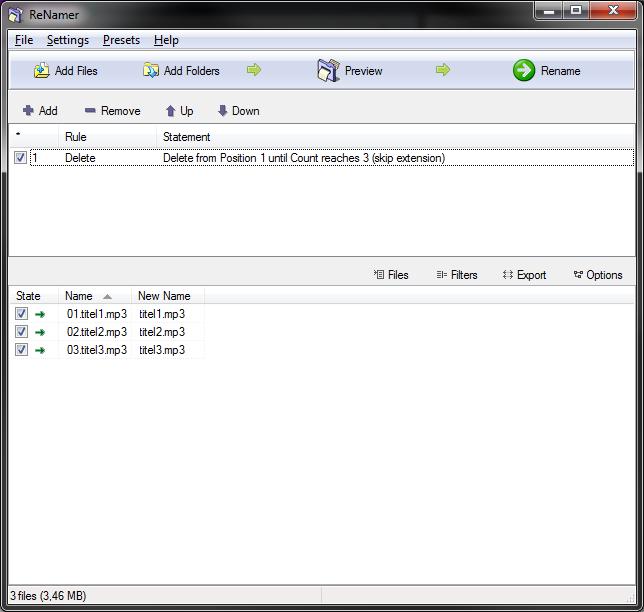Click the plus icon to add rule

click(28, 110)
